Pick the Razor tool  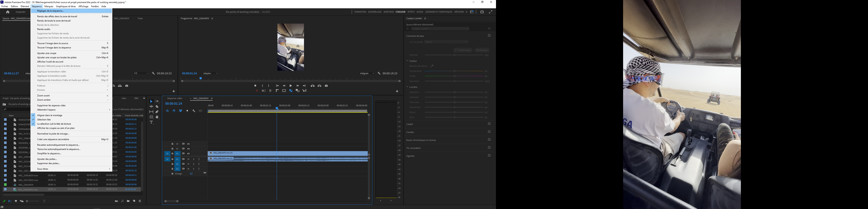tap(157, 106)
